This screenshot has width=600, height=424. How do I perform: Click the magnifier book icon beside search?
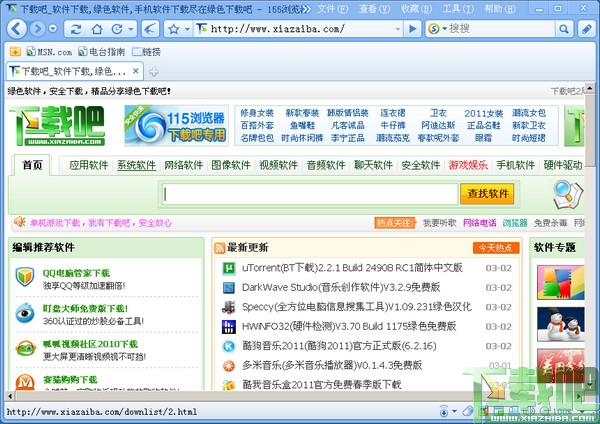point(568,194)
